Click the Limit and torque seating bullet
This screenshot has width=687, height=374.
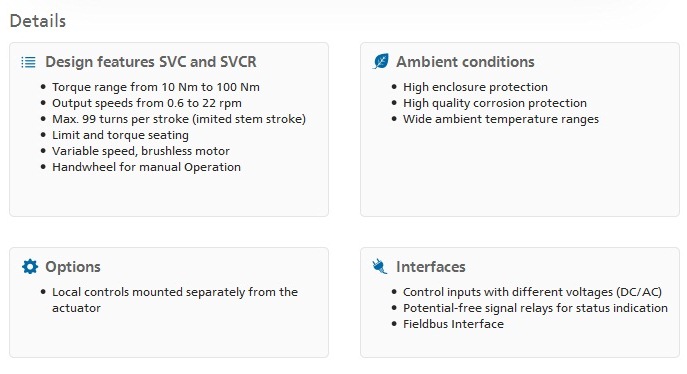click(120, 135)
